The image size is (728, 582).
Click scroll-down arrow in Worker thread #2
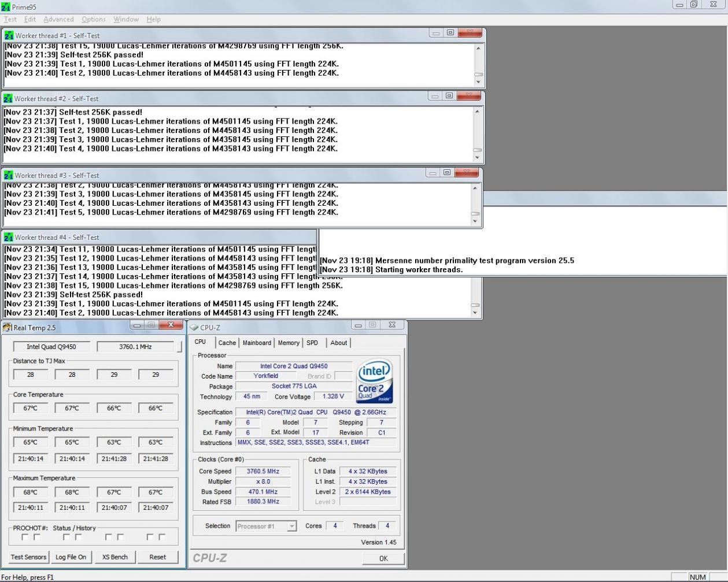tap(477, 158)
